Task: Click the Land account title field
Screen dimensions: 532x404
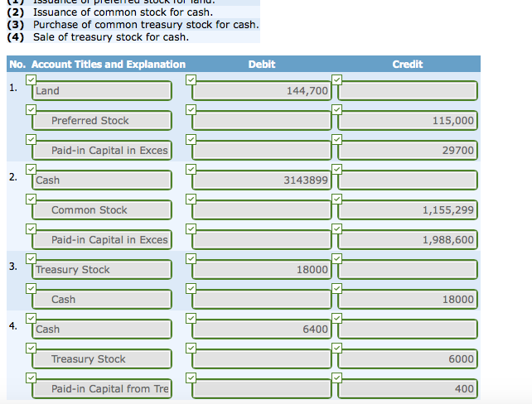Action: click(102, 90)
